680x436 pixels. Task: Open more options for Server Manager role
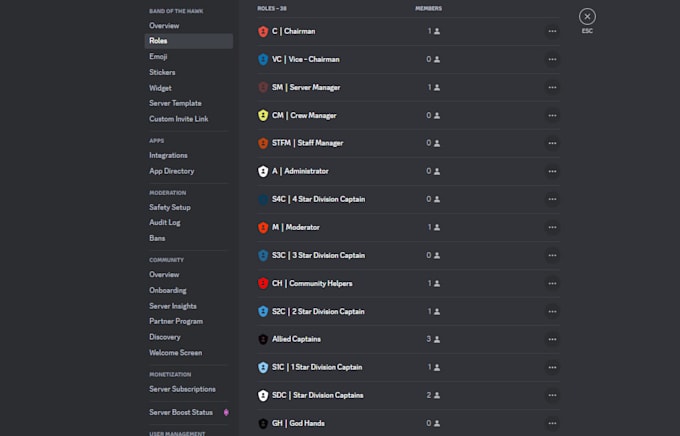point(552,87)
